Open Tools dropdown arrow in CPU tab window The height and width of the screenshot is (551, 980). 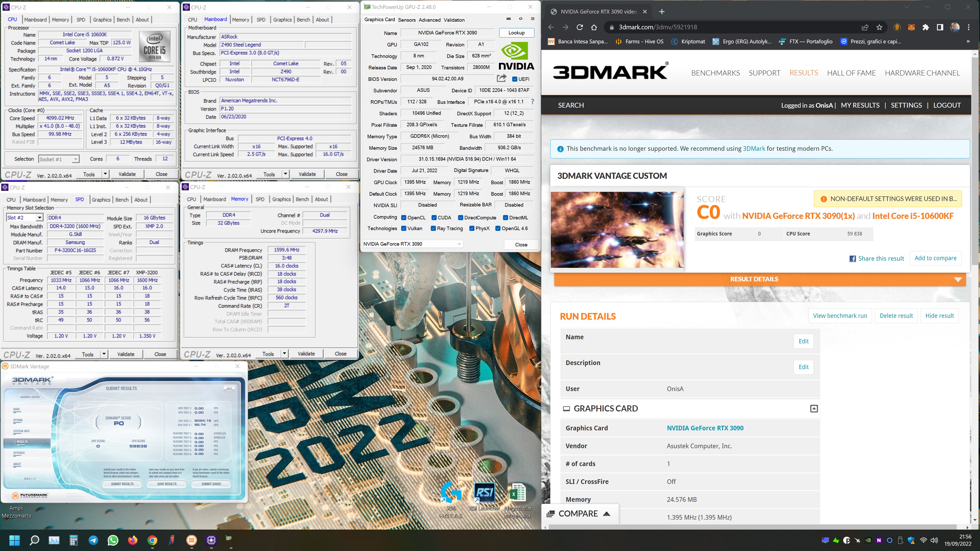tap(105, 174)
